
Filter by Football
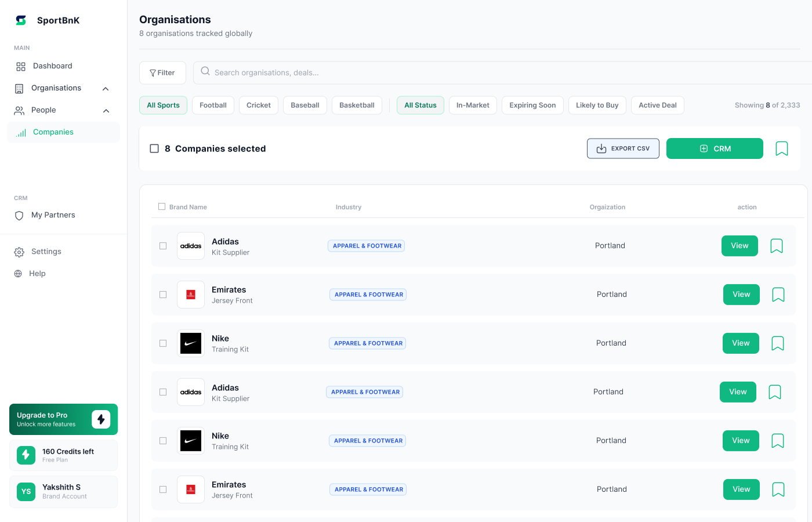[x=213, y=105]
